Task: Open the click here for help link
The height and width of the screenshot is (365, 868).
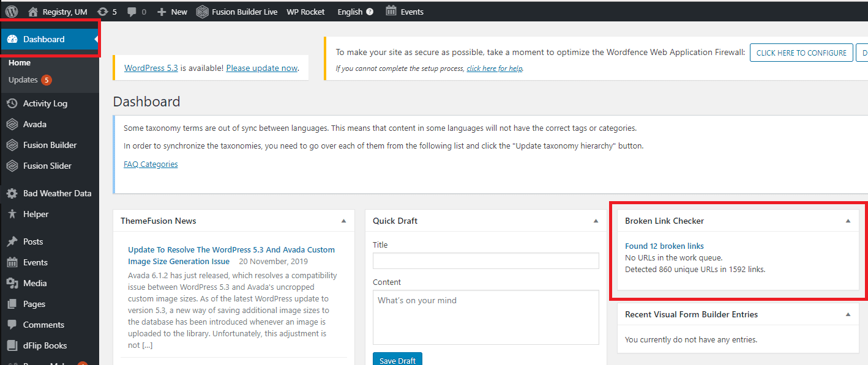Action: point(494,68)
